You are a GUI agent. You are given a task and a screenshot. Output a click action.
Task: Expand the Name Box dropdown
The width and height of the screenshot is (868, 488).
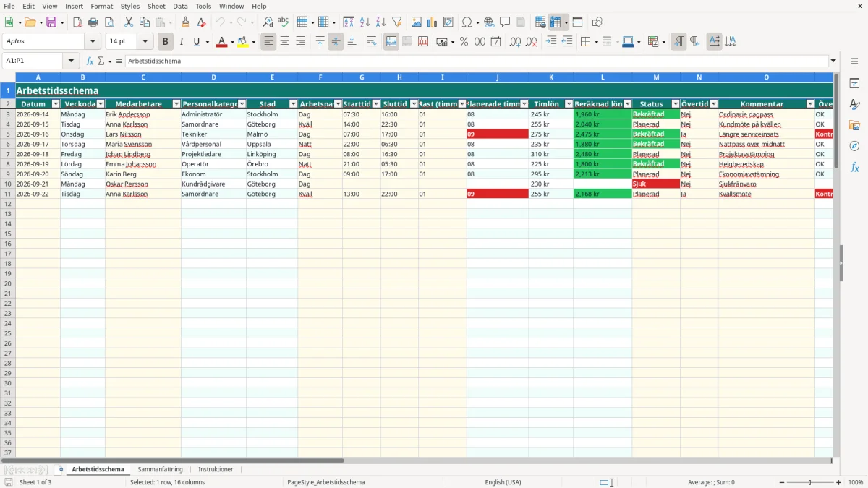coord(71,61)
